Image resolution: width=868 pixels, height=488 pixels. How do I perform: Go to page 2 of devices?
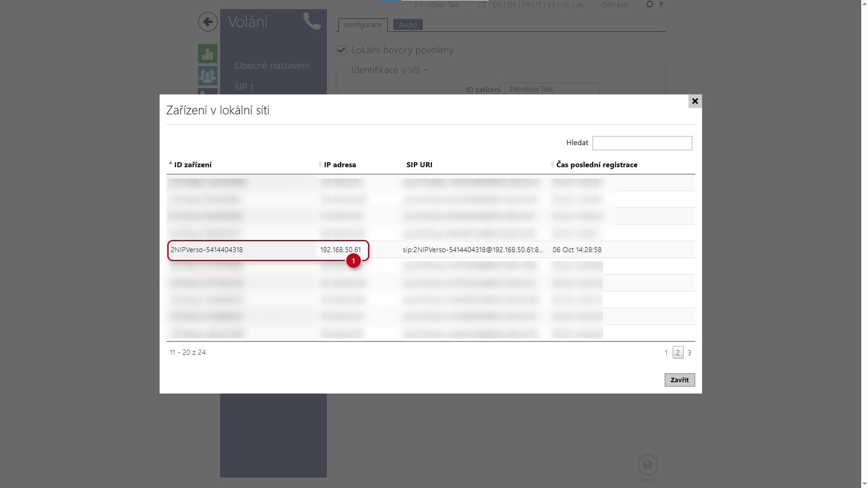[x=678, y=352]
